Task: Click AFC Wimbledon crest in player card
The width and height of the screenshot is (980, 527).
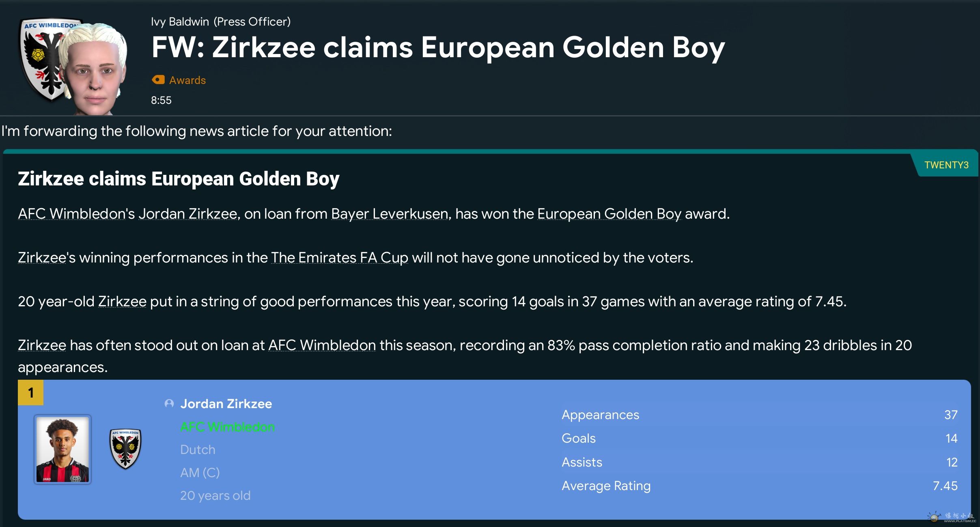Action: (x=125, y=449)
